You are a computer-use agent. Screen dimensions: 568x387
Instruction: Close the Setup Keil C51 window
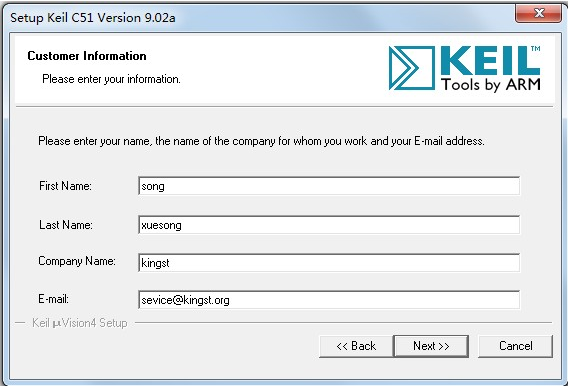coord(538,14)
